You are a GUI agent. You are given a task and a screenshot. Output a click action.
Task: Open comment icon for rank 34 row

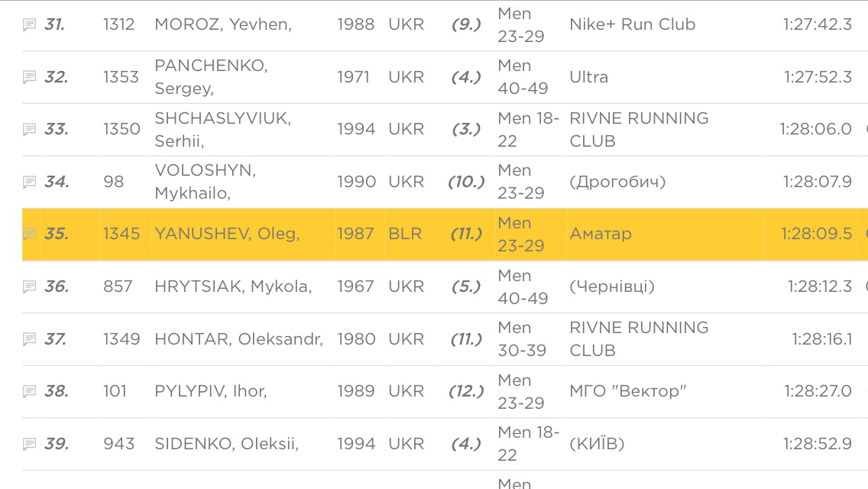coord(29,182)
